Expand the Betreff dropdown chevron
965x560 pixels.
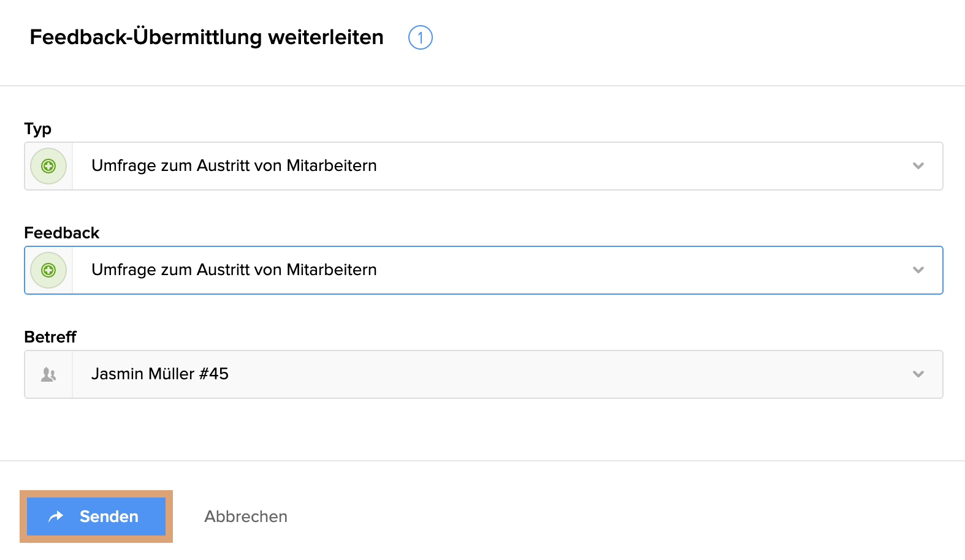[x=918, y=374]
